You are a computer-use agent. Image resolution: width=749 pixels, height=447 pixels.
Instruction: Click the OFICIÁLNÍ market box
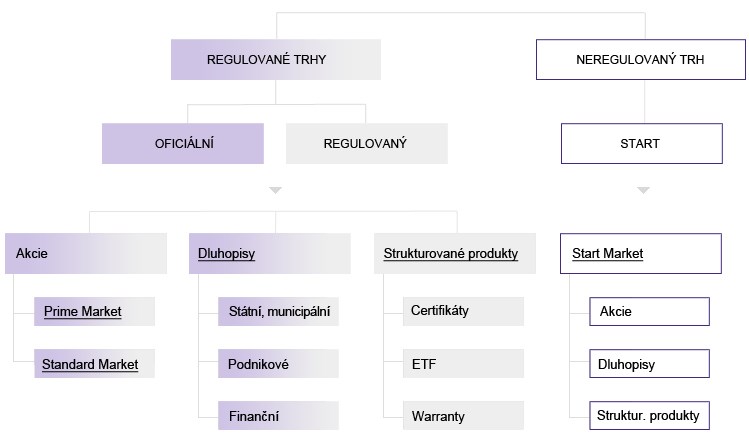click(182, 143)
